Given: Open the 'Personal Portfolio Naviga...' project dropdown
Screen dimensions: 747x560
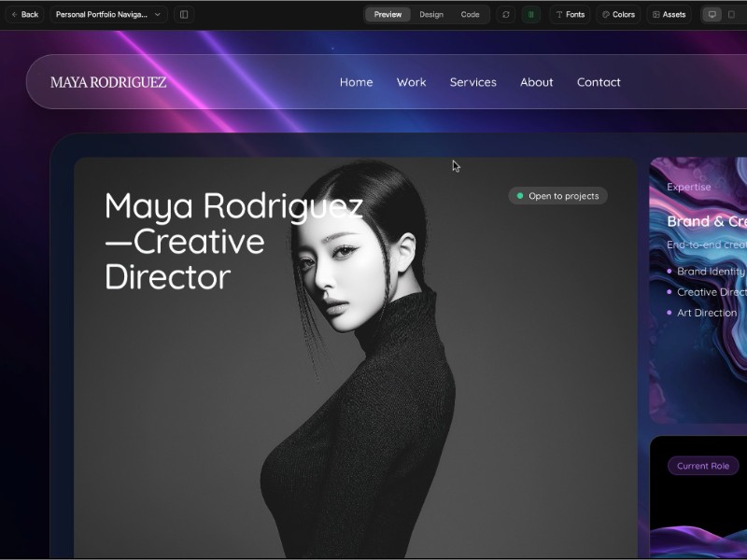Looking at the screenshot, I should [x=103, y=14].
